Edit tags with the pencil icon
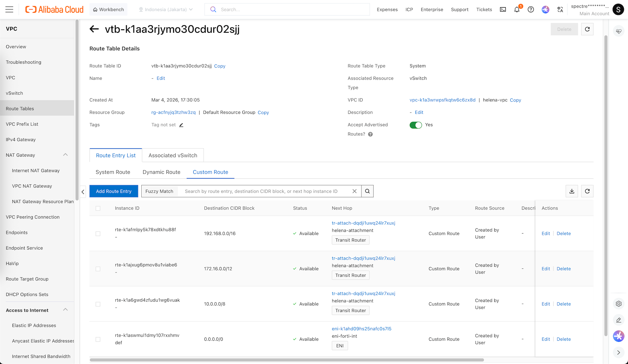The image size is (628, 364). click(x=181, y=125)
